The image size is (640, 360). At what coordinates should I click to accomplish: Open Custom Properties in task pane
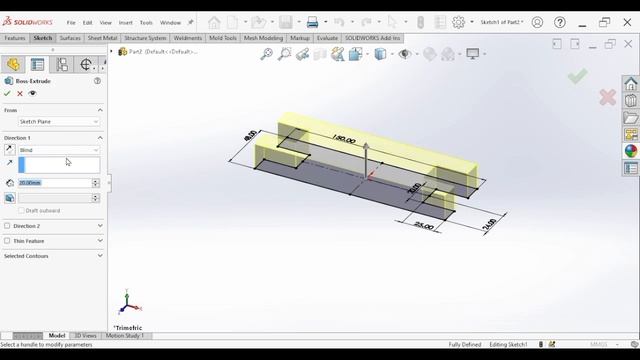tap(631, 168)
